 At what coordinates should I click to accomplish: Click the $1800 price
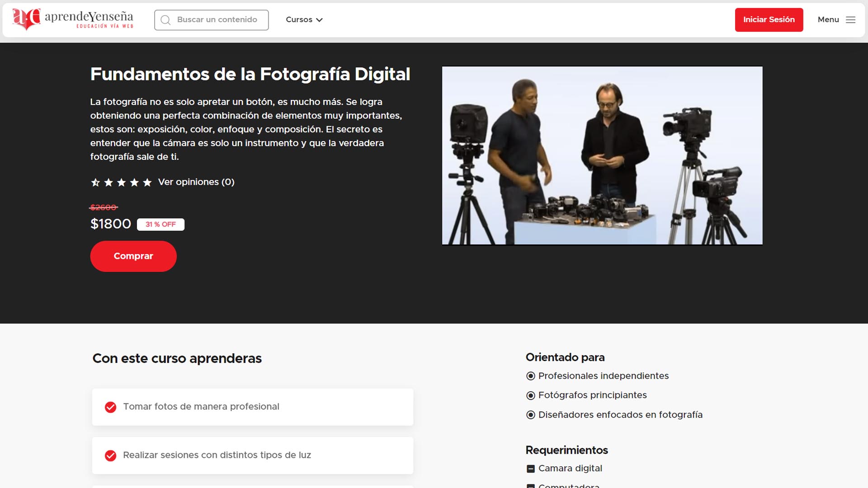coord(111,224)
